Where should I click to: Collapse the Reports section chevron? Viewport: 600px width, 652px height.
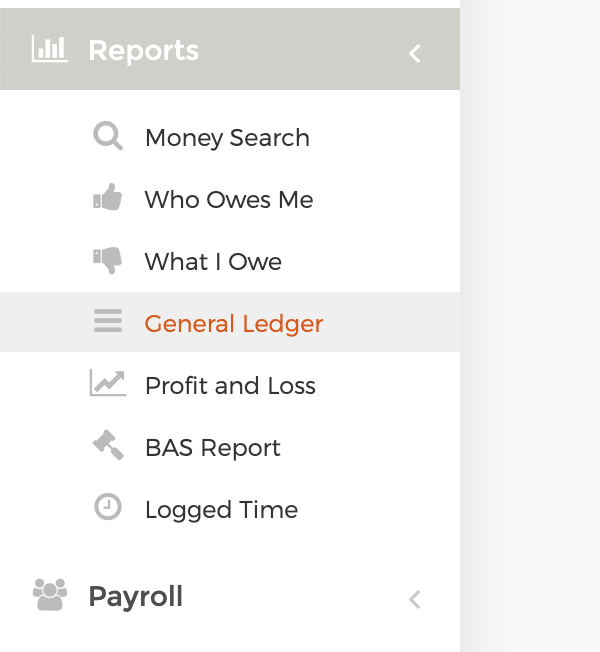[x=415, y=54]
